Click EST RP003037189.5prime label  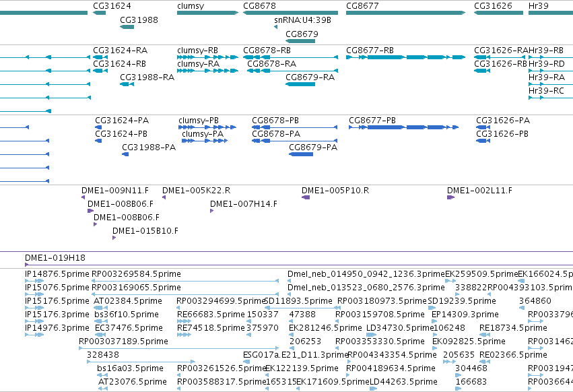[123, 341]
